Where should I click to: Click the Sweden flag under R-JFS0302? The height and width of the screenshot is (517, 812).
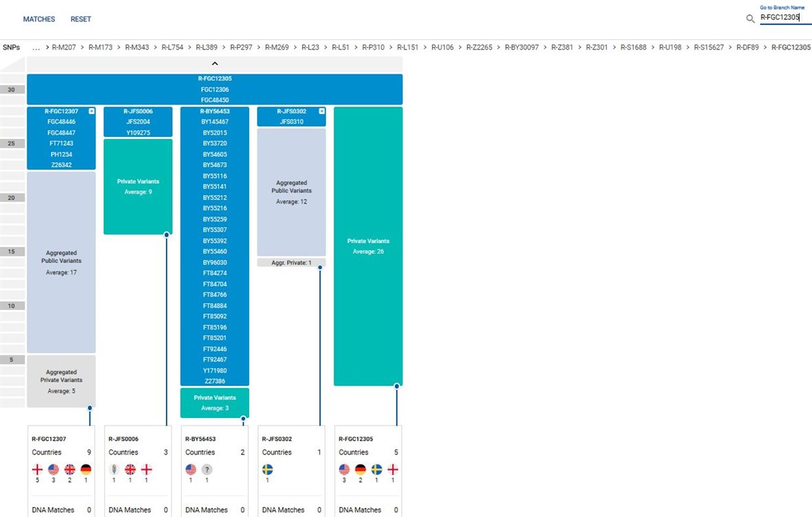(x=268, y=470)
